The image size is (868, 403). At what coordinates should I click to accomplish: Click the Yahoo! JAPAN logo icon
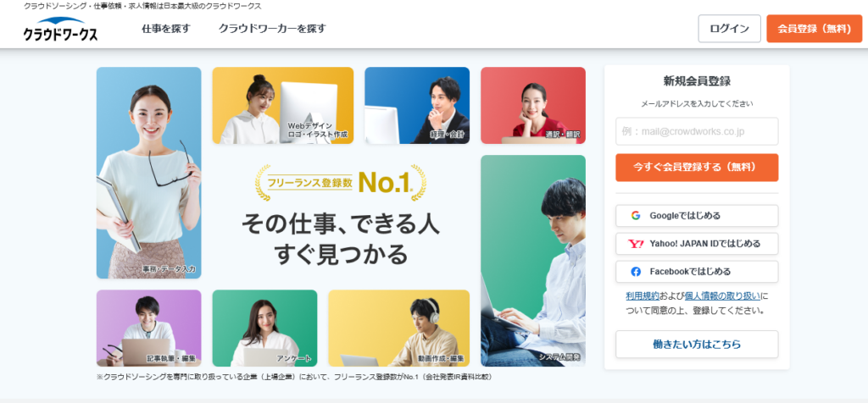(x=636, y=244)
